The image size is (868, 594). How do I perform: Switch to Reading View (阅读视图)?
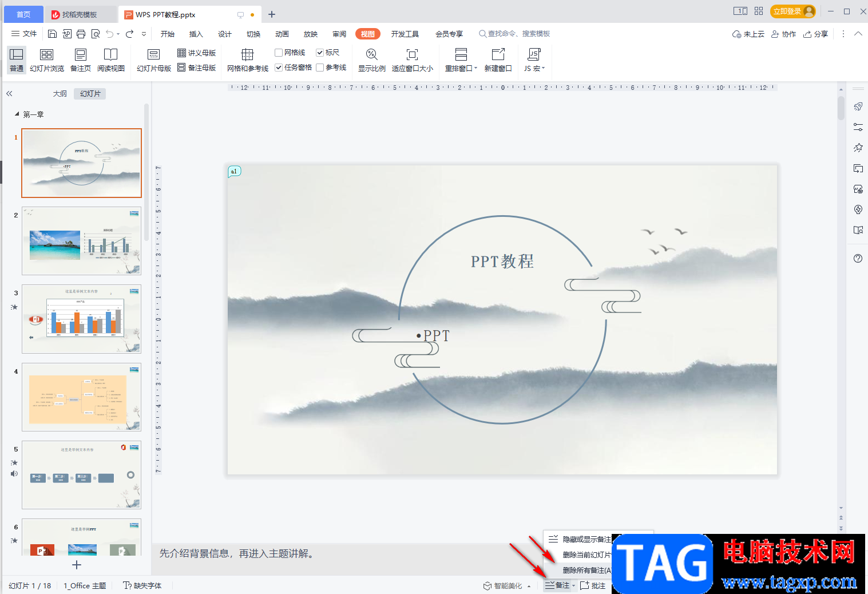tap(111, 60)
